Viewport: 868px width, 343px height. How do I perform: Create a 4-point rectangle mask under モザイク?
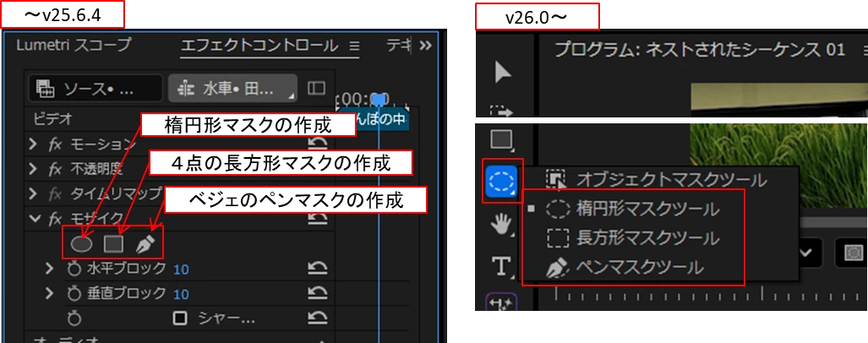click(x=113, y=243)
